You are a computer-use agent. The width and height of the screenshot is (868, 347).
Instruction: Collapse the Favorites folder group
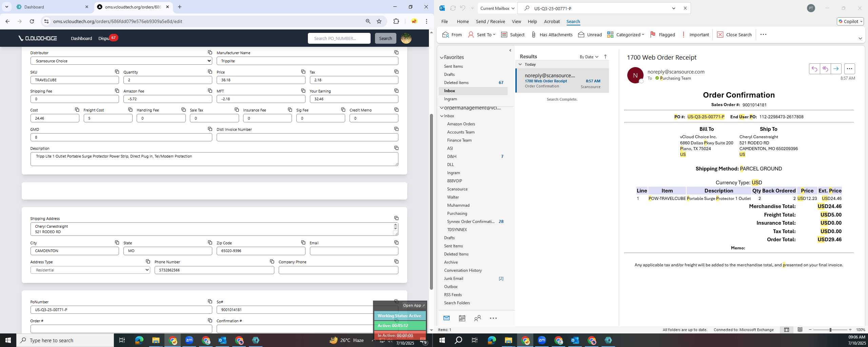(x=442, y=58)
